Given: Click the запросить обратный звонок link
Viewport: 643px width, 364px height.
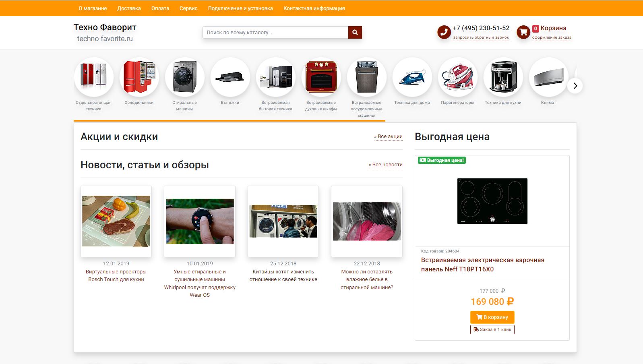Looking at the screenshot, I should tap(481, 37).
